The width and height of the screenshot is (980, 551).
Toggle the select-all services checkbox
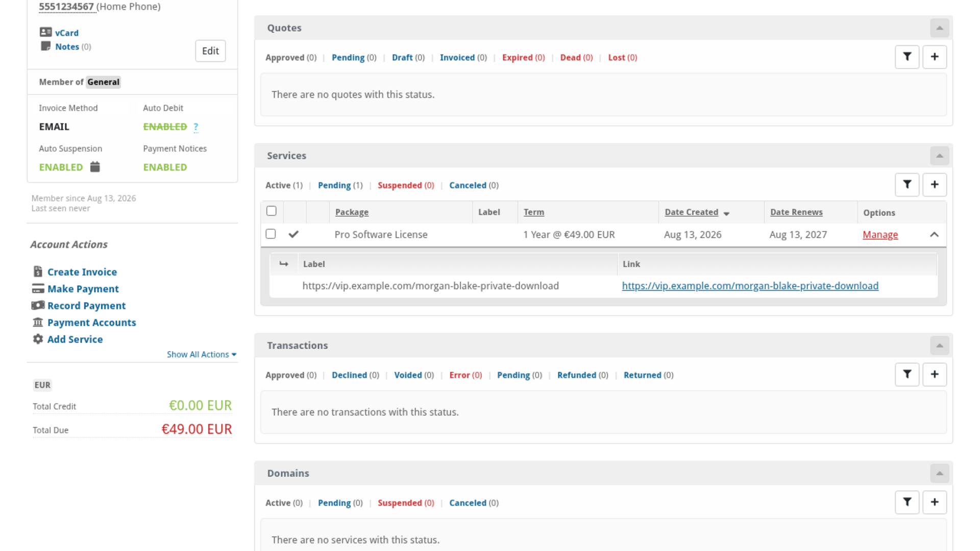(x=272, y=211)
